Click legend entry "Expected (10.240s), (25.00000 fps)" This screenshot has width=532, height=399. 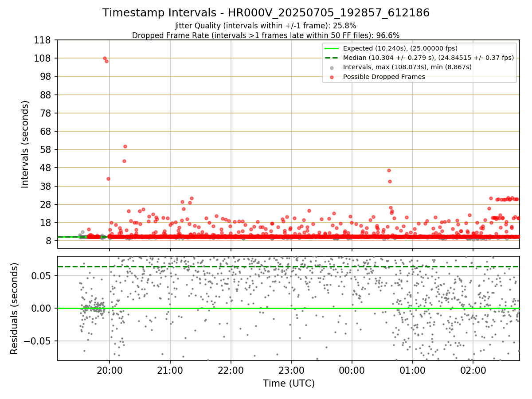pos(400,48)
